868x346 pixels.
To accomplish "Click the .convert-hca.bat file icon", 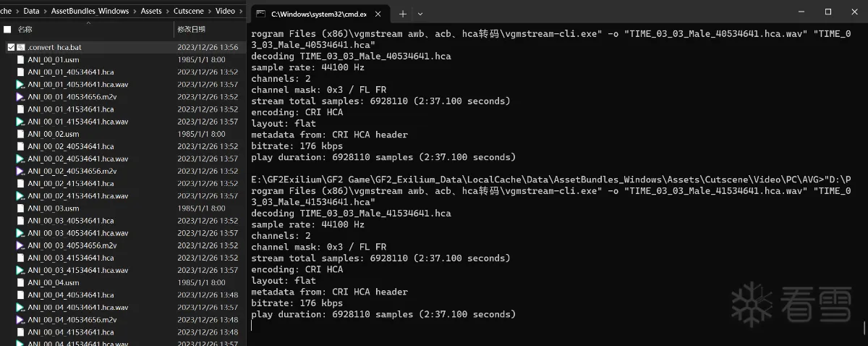I will coord(21,47).
